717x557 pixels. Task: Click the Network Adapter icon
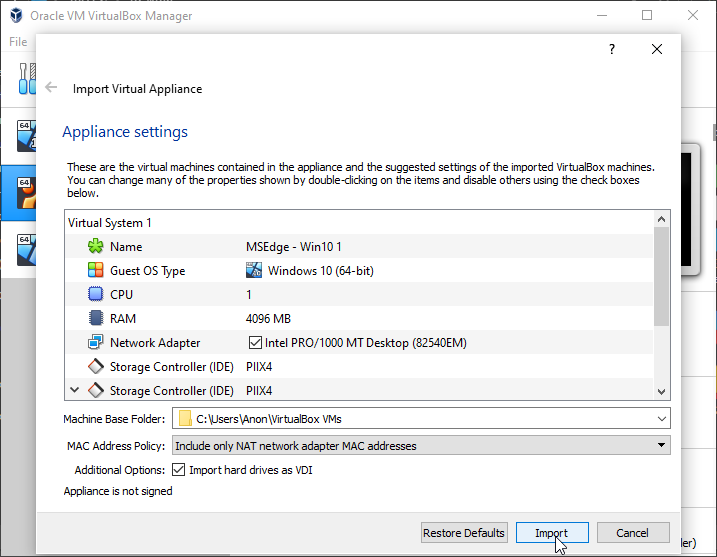point(96,343)
